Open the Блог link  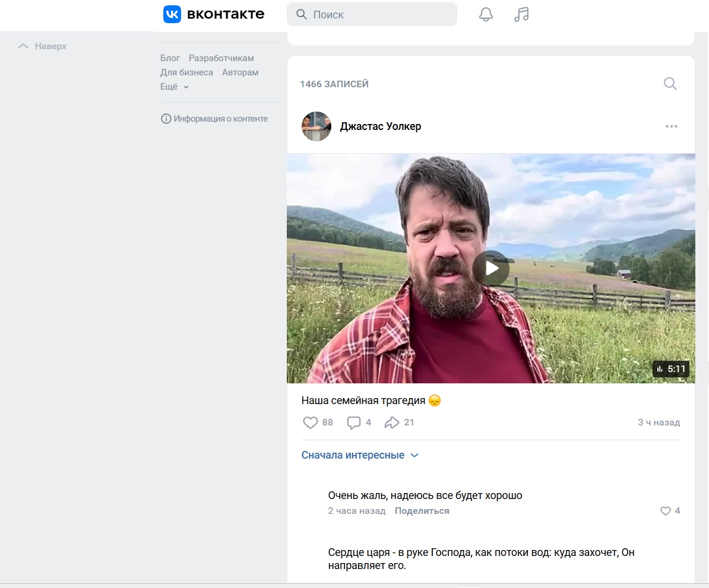[x=170, y=58]
